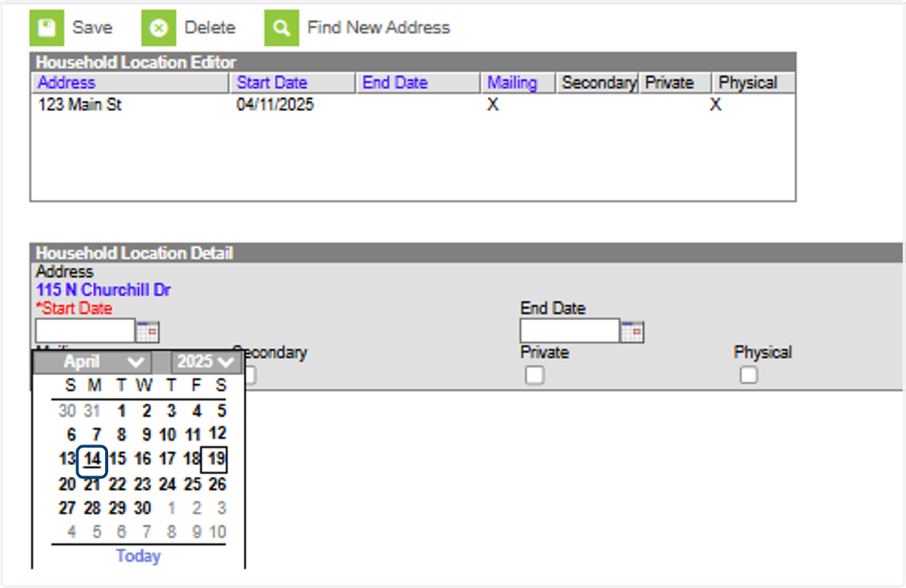This screenshot has height=588, width=906.
Task: Select April 26 in the calendar
Action: pyautogui.click(x=217, y=484)
